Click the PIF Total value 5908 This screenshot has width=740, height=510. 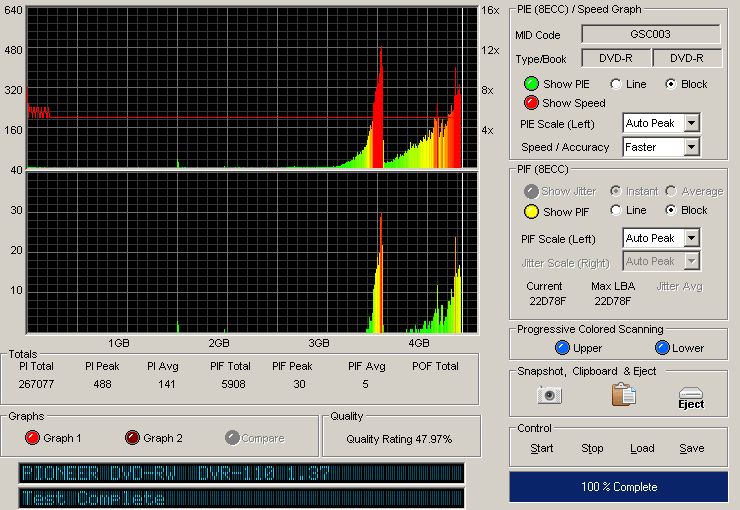pyautogui.click(x=233, y=384)
